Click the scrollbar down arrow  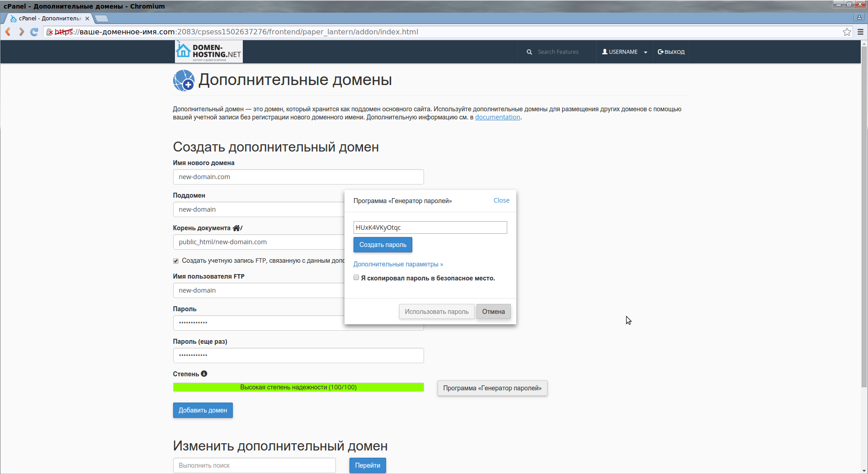pyautogui.click(x=864, y=470)
